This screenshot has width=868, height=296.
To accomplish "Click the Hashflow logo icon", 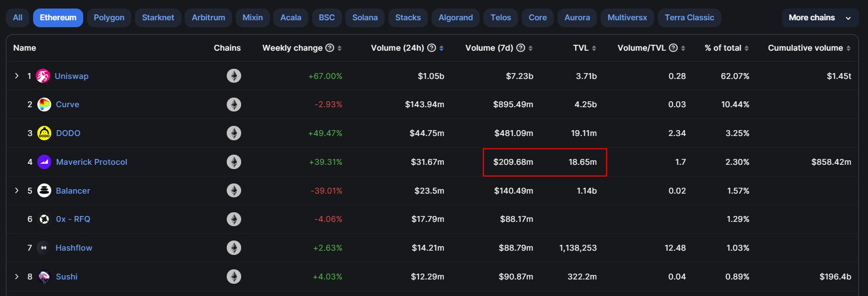I will pyautogui.click(x=44, y=248).
